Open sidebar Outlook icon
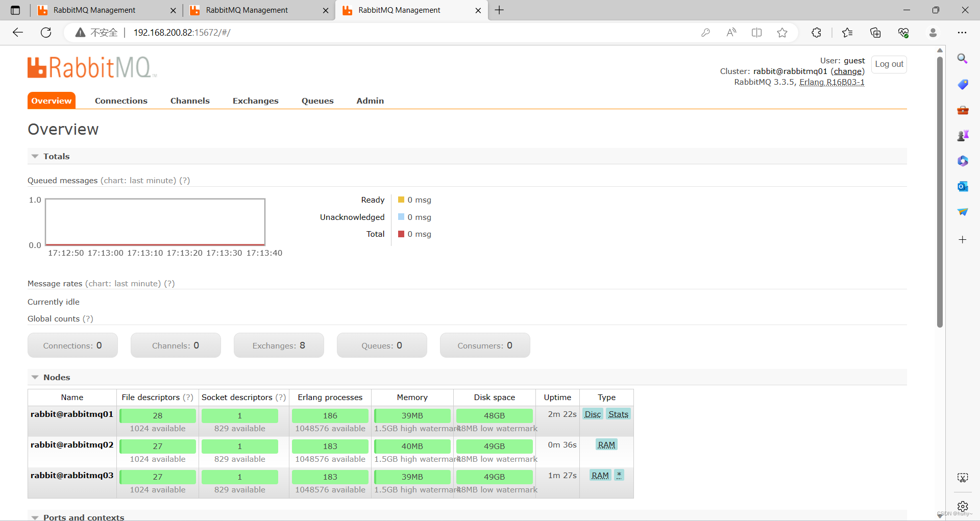980x521 pixels. click(963, 186)
